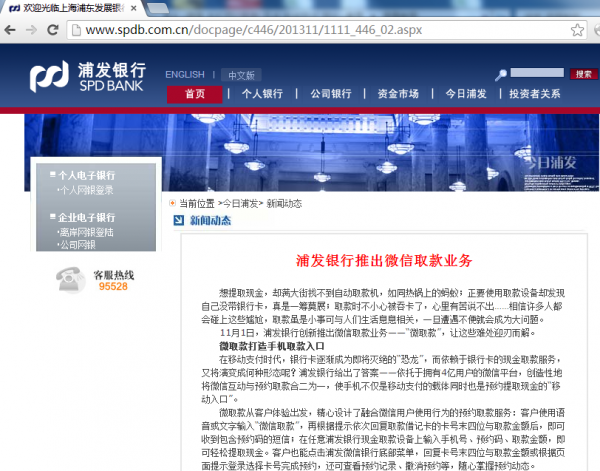
Task: Click the red 搜索 button
Action: [x=584, y=74]
